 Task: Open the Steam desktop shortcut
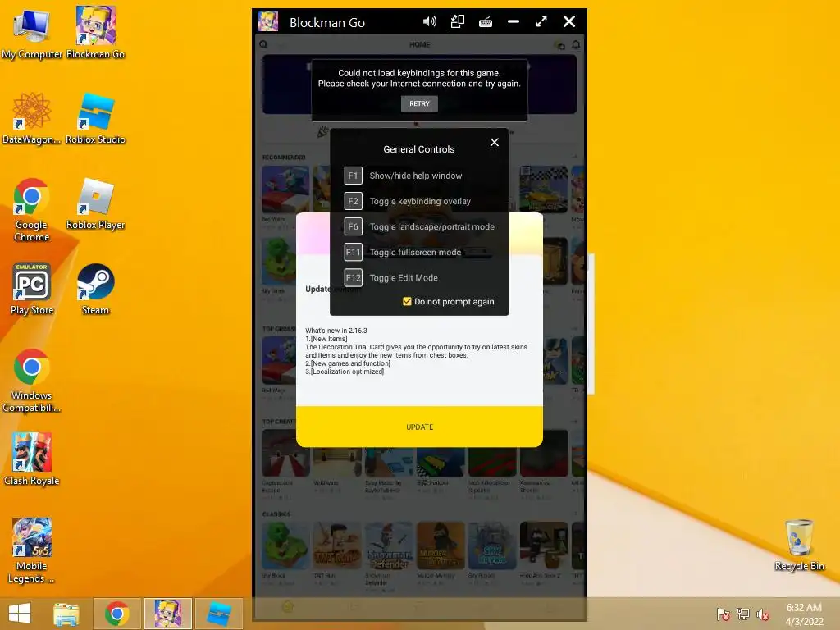pyautogui.click(x=95, y=289)
